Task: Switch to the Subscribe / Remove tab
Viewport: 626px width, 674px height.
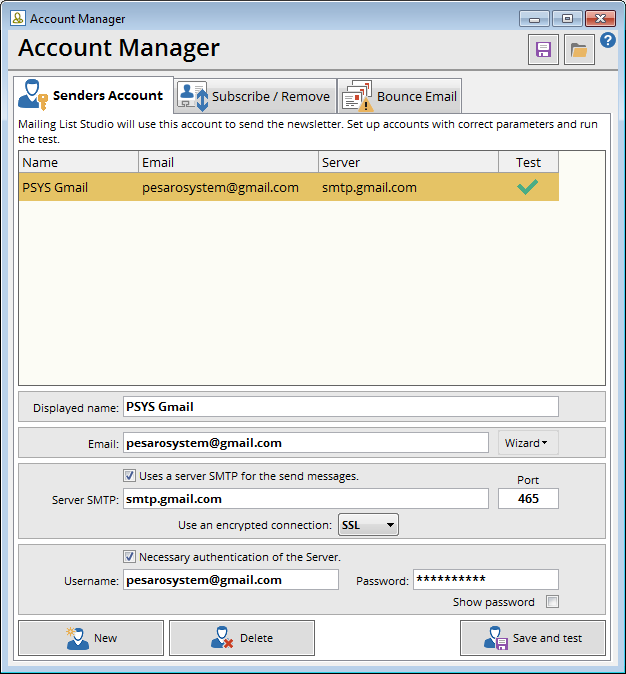Action: [x=254, y=96]
